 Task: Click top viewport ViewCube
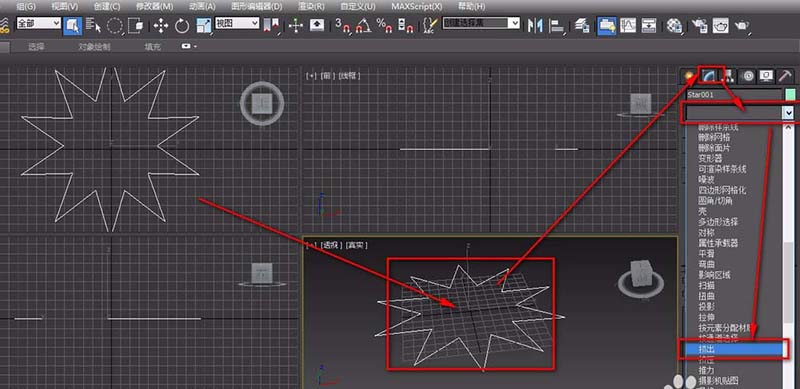(x=262, y=103)
